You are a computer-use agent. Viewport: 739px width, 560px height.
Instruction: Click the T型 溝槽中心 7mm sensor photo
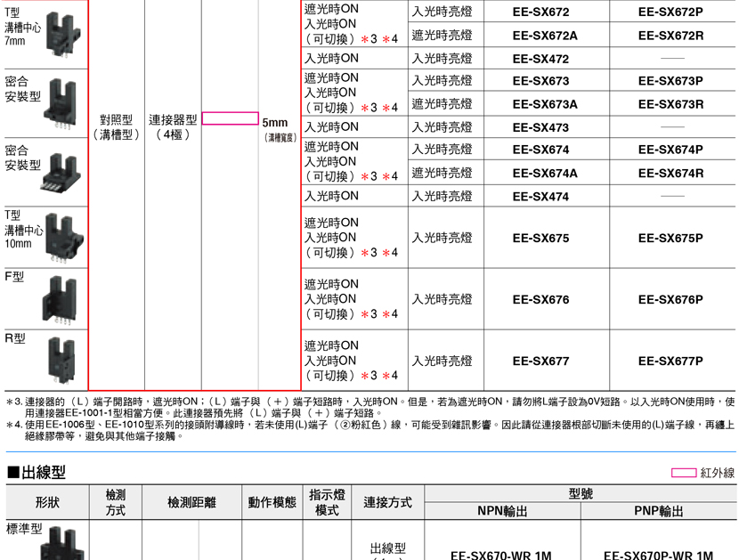click(x=63, y=35)
